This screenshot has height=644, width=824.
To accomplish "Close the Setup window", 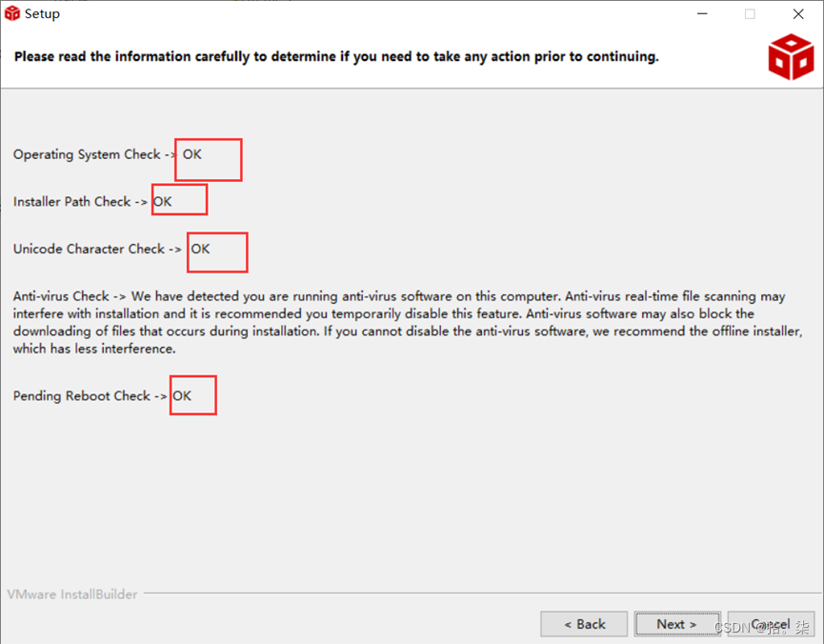I will pyautogui.click(x=798, y=13).
